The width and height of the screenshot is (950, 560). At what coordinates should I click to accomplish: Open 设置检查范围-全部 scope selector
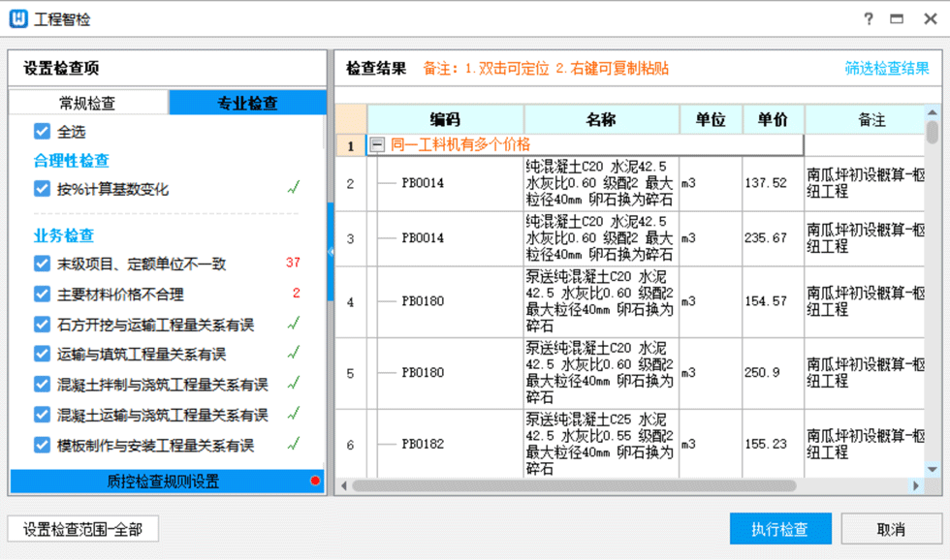(x=83, y=529)
